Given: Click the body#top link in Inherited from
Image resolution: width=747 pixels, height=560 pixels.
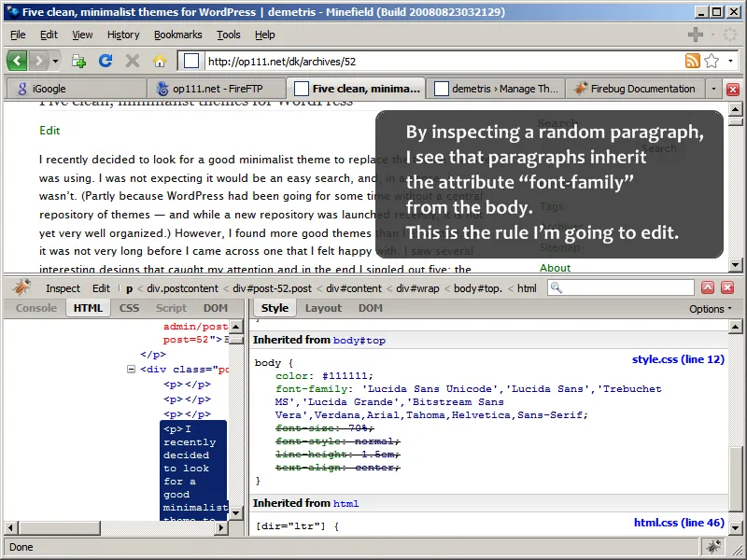Looking at the screenshot, I should click(x=359, y=341).
